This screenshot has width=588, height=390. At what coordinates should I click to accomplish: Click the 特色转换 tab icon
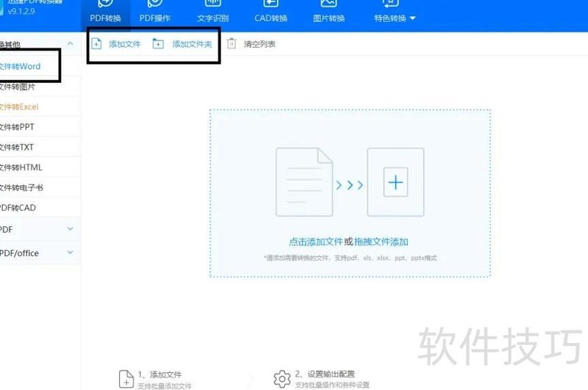(390, 4)
